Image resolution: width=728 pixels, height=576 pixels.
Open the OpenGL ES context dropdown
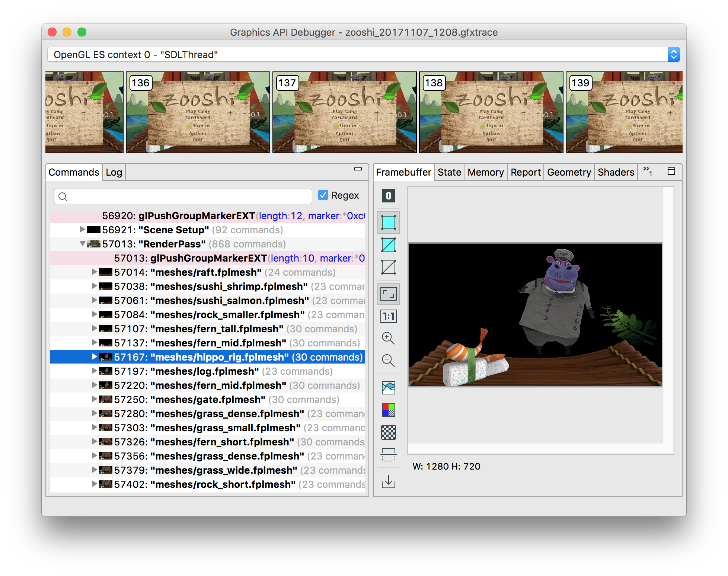363,55
